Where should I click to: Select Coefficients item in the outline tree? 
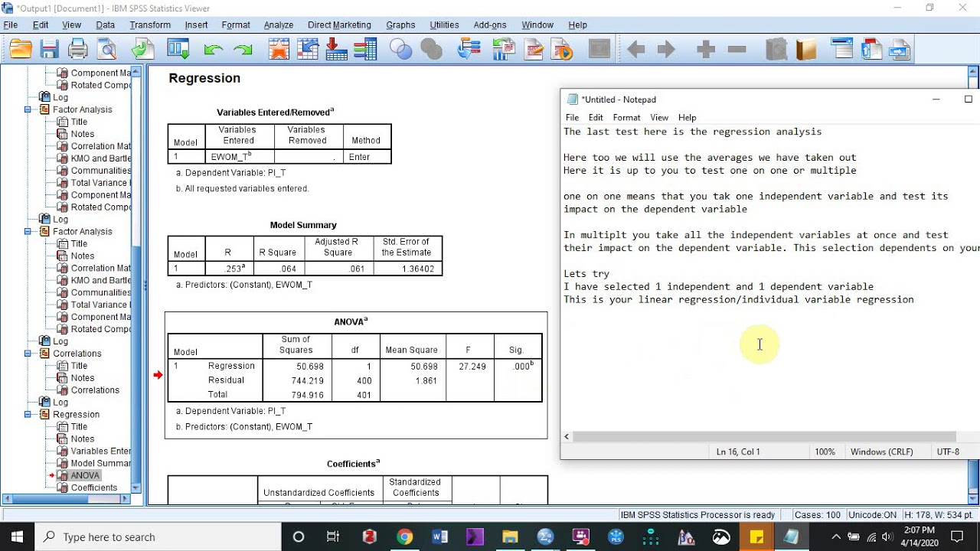tap(94, 488)
